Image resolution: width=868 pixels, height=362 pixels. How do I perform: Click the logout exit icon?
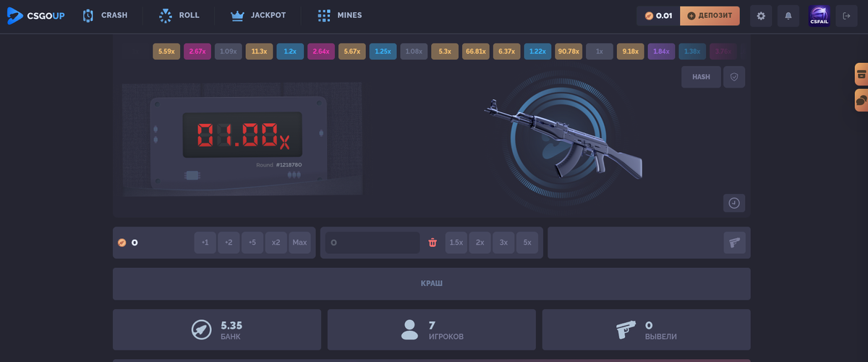click(x=846, y=16)
